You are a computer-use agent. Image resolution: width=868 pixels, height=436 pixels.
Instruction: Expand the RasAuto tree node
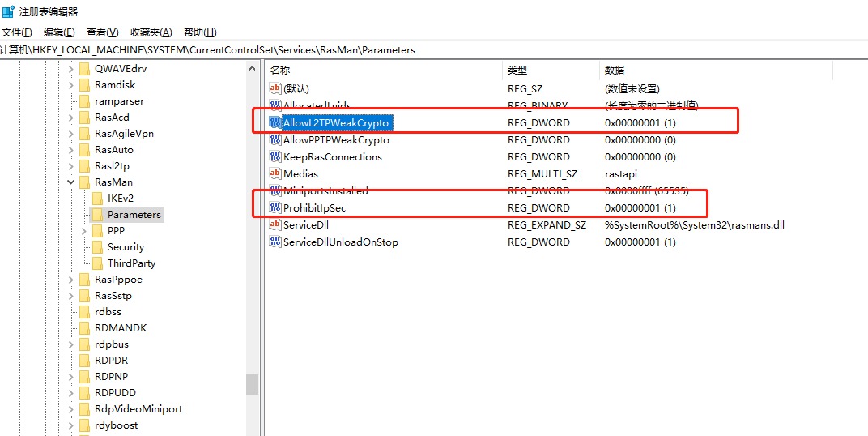[x=71, y=150]
